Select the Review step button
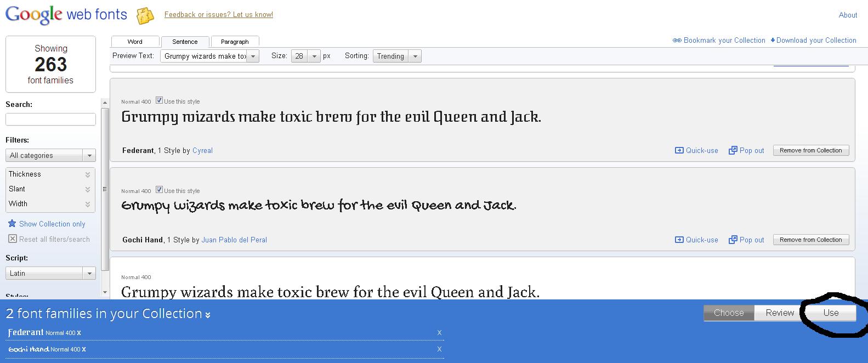This screenshot has height=363, width=868. [780, 313]
